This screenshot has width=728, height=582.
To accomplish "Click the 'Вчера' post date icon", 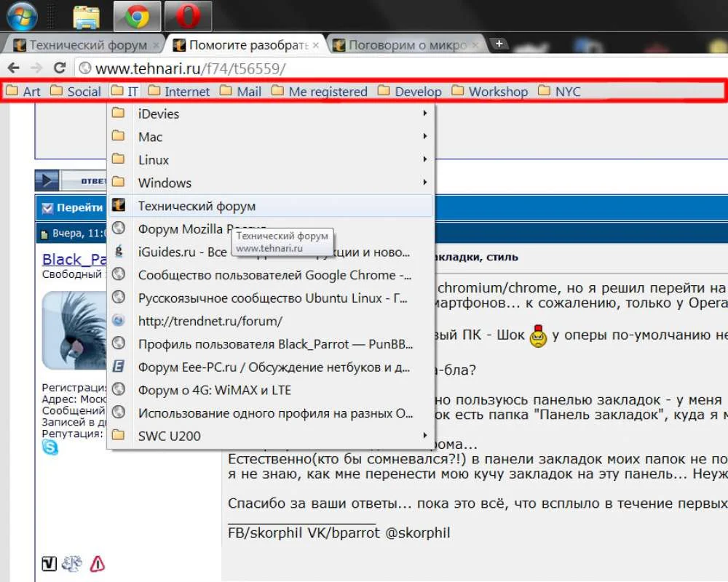I will click(x=44, y=234).
